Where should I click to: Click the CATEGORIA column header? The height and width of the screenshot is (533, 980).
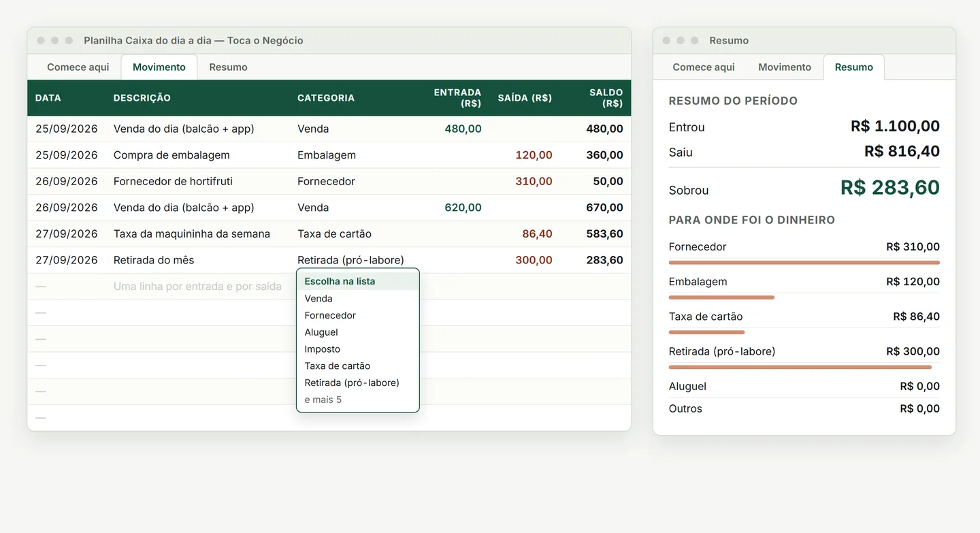click(x=326, y=98)
